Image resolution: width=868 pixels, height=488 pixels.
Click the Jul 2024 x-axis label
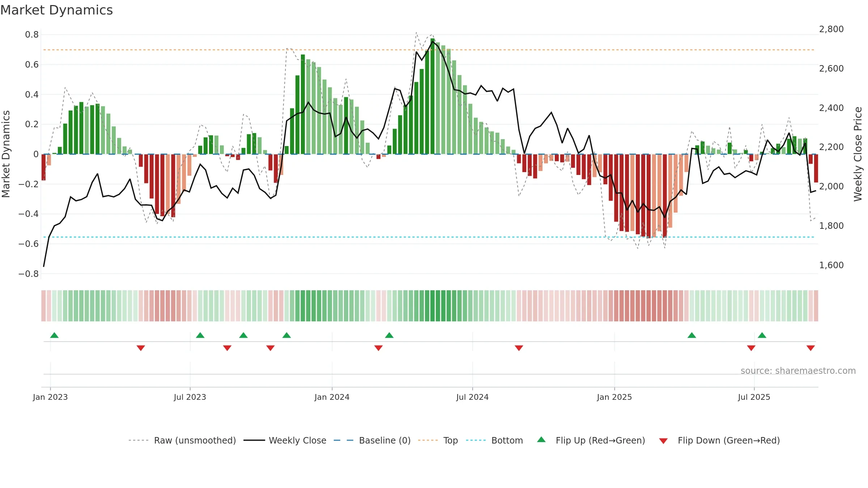[472, 397]
